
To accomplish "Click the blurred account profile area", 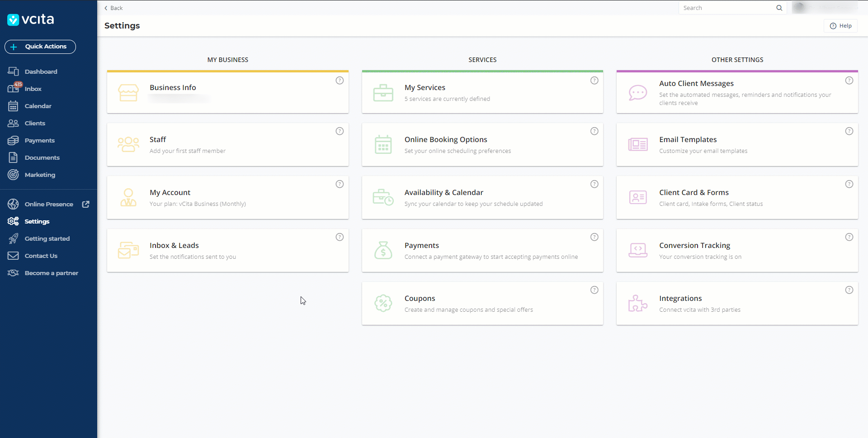I will pyautogui.click(x=825, y=7).
